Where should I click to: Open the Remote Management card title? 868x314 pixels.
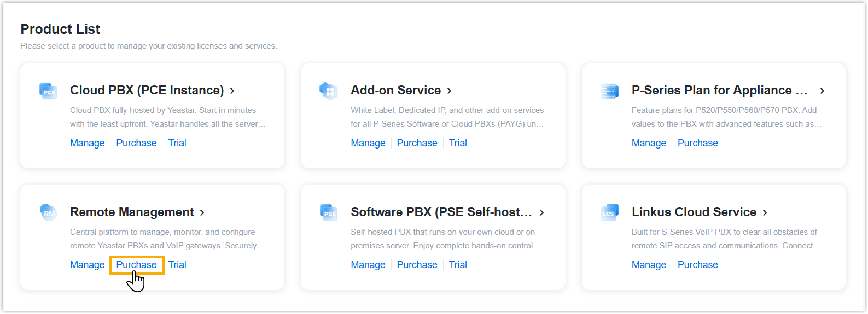click(x=132, y=212)
